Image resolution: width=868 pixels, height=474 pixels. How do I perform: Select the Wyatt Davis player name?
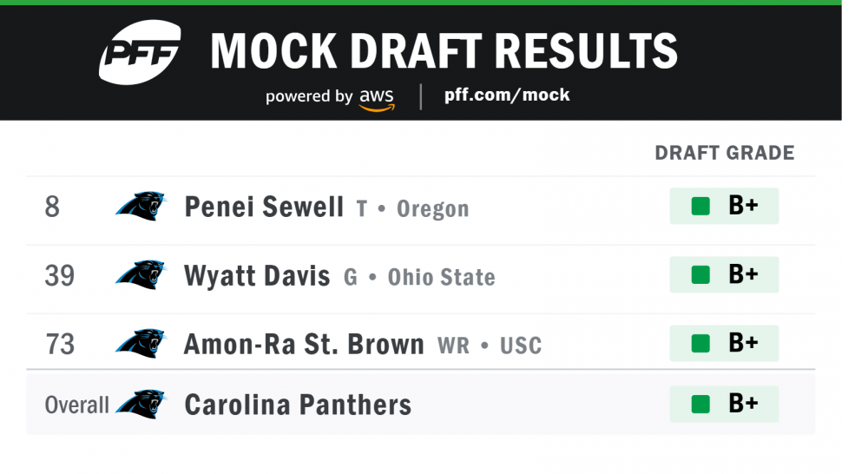click(257, 276)
